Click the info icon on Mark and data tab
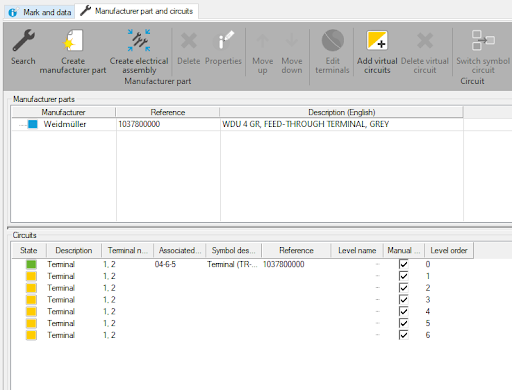This screenshot has height=390, width=512. 13,13
